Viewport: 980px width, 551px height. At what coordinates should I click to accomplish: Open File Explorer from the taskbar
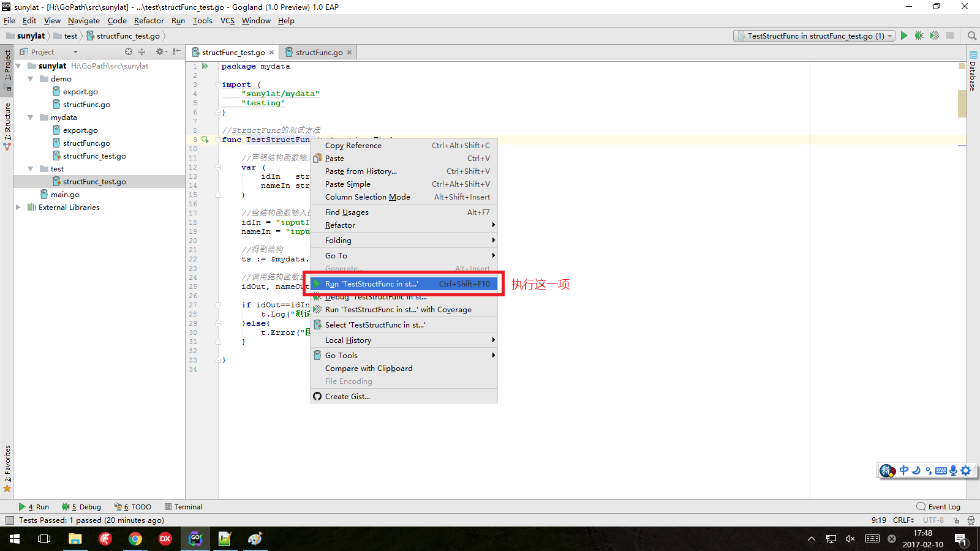tap(75, 539)
